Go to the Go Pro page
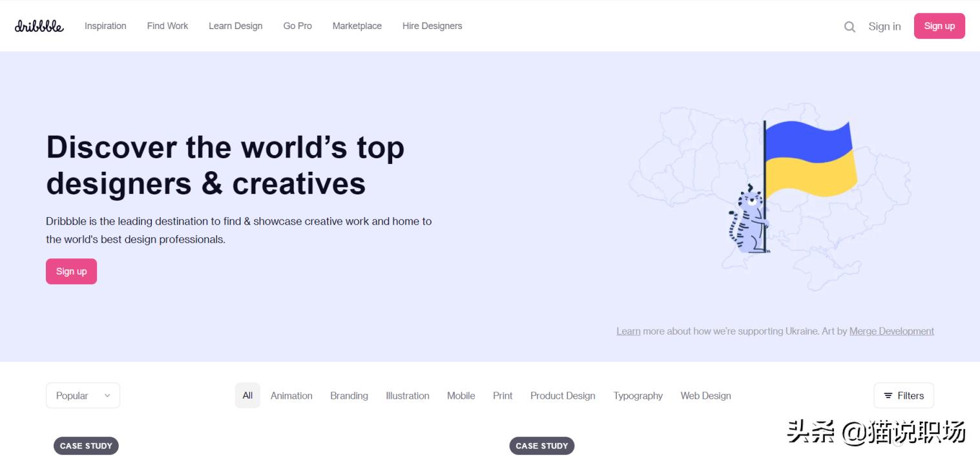Image resolution: width=980 pixels, height=458 pixels. (297, 26)
